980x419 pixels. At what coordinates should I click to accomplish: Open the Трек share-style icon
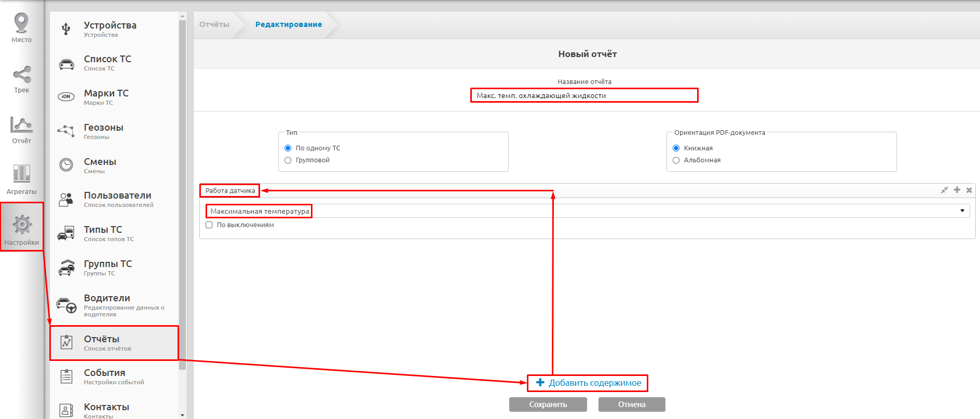click(x=22, y=75)
